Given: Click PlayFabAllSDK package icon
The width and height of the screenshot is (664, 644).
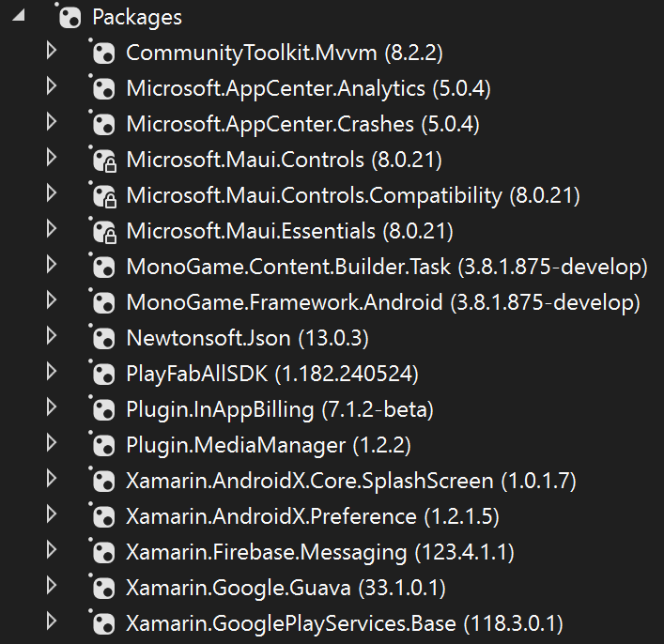Looking at the screenshot, I should coord(102,373).
